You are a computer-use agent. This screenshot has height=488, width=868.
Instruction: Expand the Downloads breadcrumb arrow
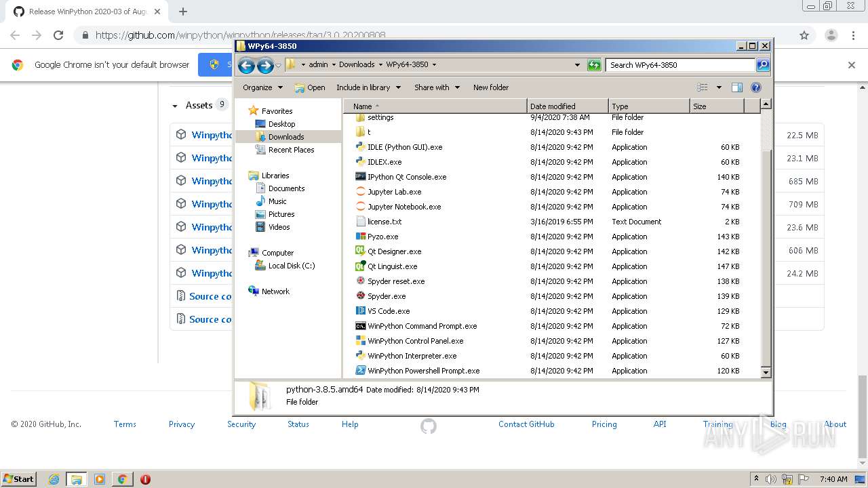[380, 65]
